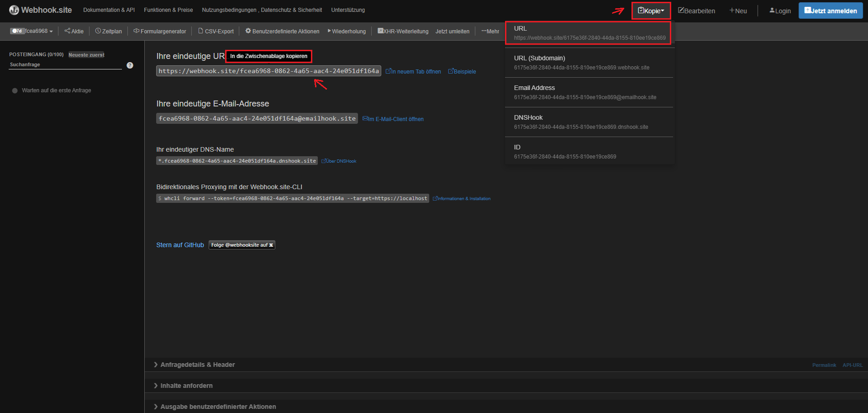868x413 pixels.
Task: Click the CSV-Export toolbar item
Action: pos(216,32)
